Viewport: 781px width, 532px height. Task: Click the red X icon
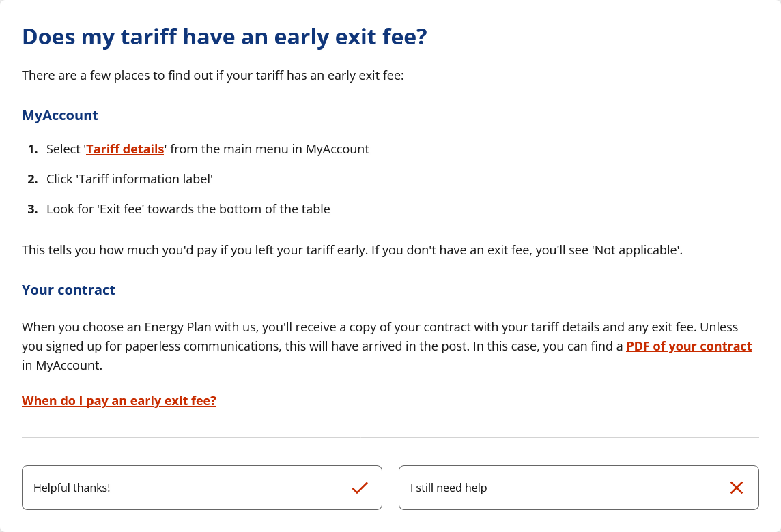[736, 488]
